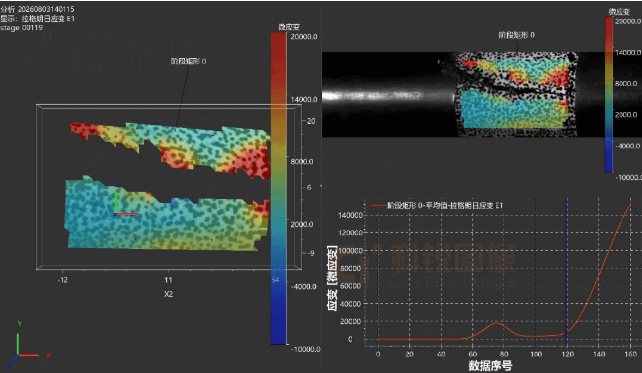Click the 应变 [微应变] y-axis title
This screenshot has width=642, height=373.
coord(332,278)
